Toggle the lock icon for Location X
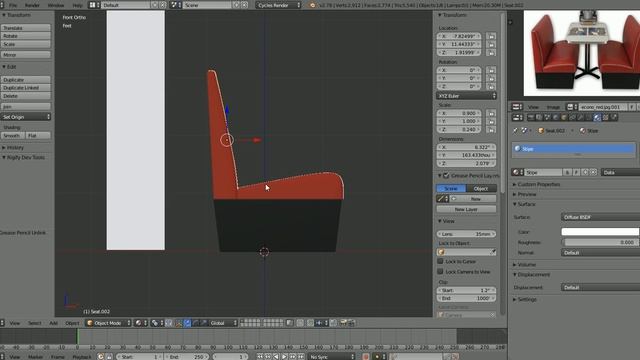The height and width of the screenshot is (360, 640). (491, 36)
